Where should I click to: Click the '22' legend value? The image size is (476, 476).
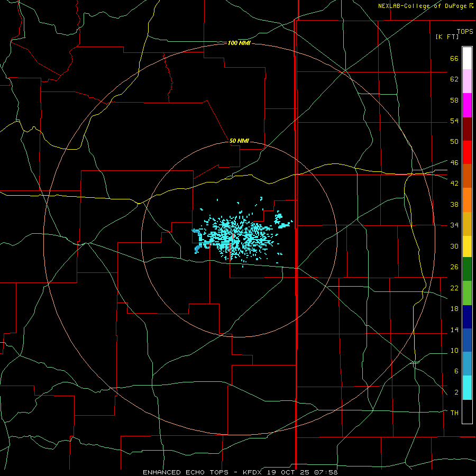tap(454, 288)
